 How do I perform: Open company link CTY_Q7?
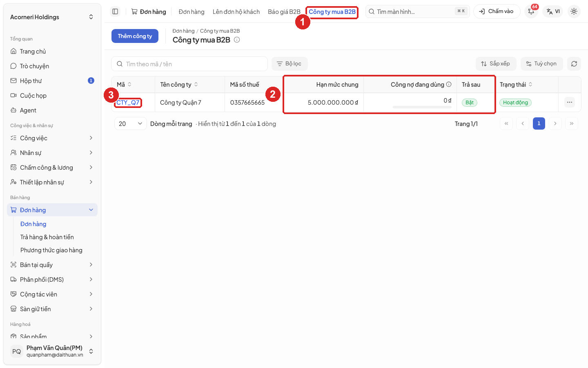128,103
